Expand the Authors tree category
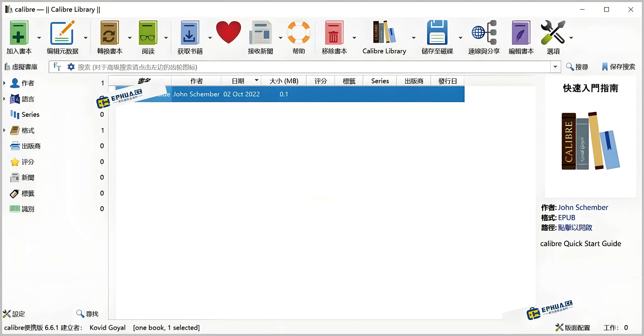The width and height of the screenshot is (644, 336). 4,83
